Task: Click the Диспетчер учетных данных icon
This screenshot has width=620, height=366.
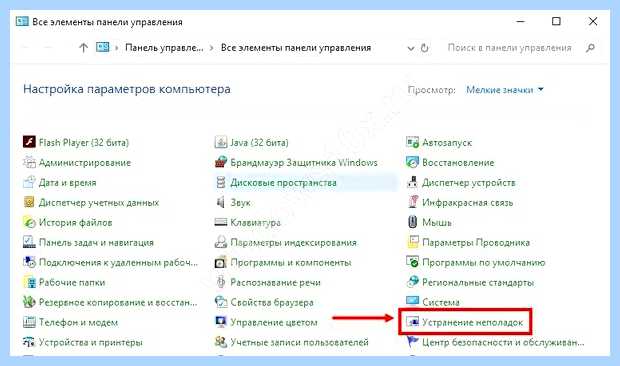Action: (29, 202)
